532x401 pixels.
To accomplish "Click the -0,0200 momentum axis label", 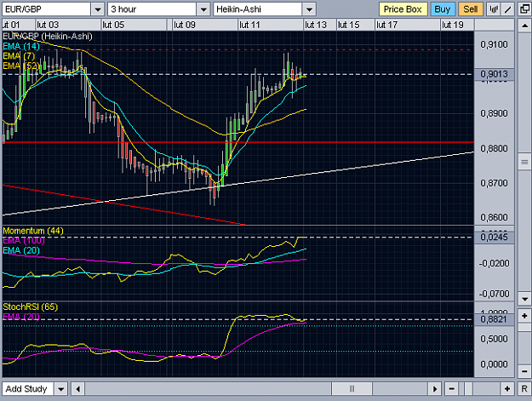I will tap(494, 263).
